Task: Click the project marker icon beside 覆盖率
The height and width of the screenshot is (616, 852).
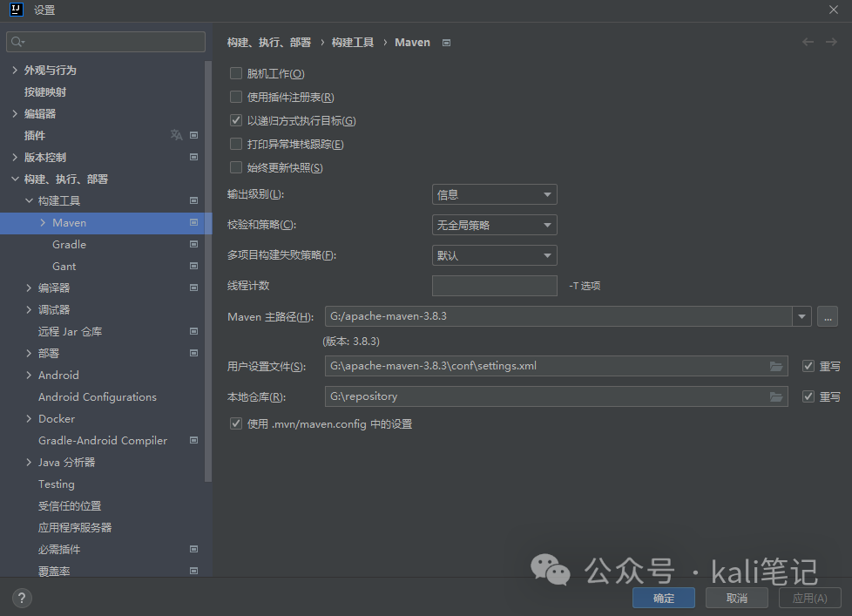Action: 193,571
